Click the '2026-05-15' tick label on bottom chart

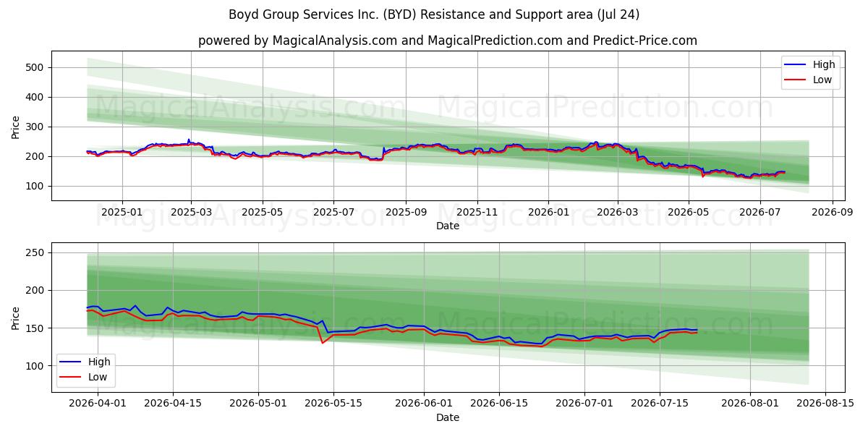pos(333,405)
